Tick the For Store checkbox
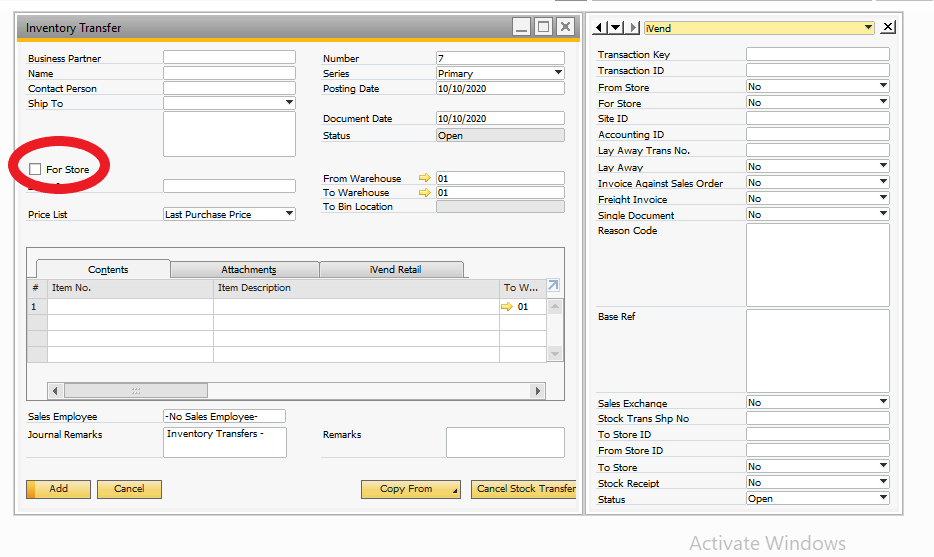Viewport: 934px width, 557px height. tap(35, 169)
